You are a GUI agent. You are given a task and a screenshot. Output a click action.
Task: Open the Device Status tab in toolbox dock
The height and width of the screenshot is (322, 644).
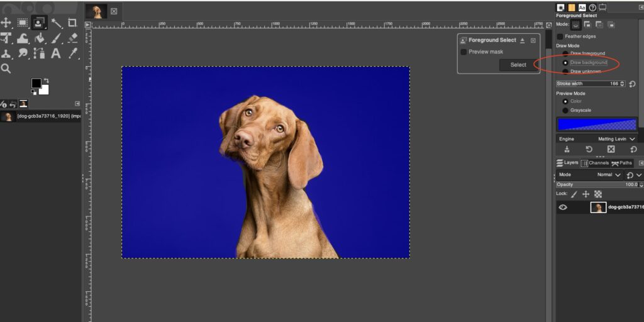tap(3, 104)
